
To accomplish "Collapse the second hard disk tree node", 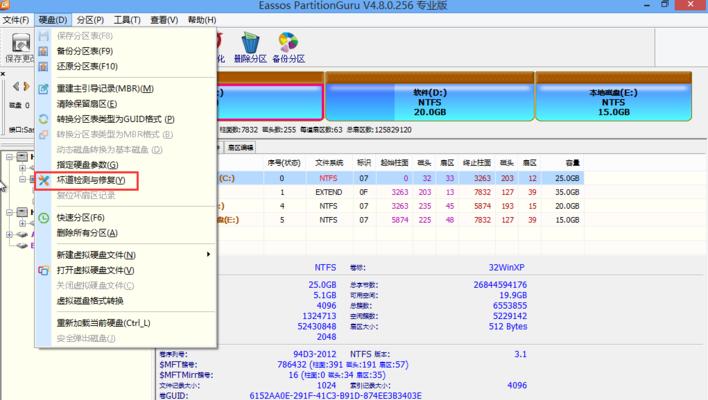I will point(9,212).
